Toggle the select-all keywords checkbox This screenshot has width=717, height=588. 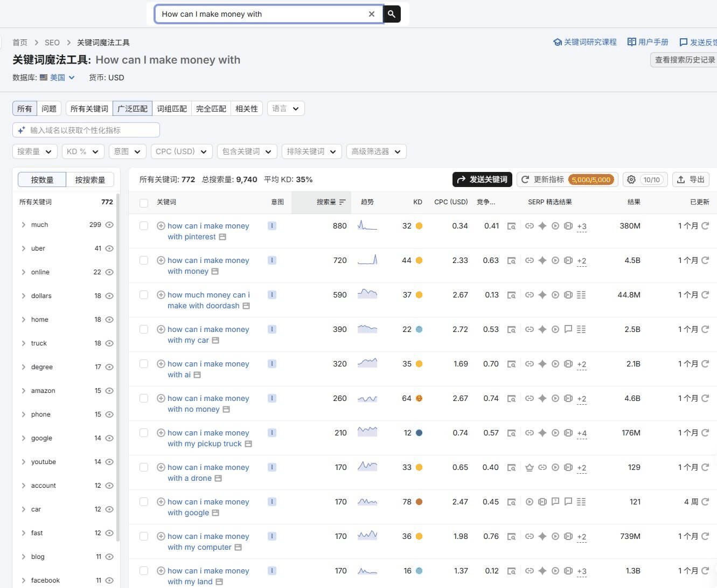click(x=144, y=203)
